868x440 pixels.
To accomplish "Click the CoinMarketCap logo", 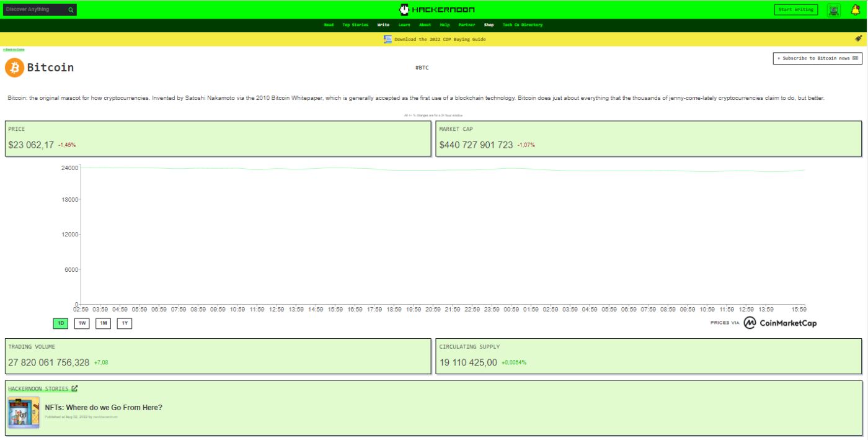I will (780, 323).
